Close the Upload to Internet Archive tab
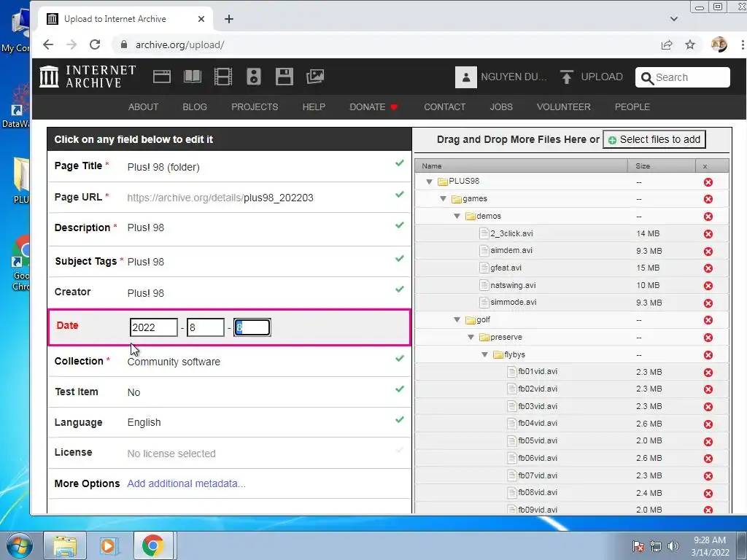This screenshot has width=747, height=560. 201,18
